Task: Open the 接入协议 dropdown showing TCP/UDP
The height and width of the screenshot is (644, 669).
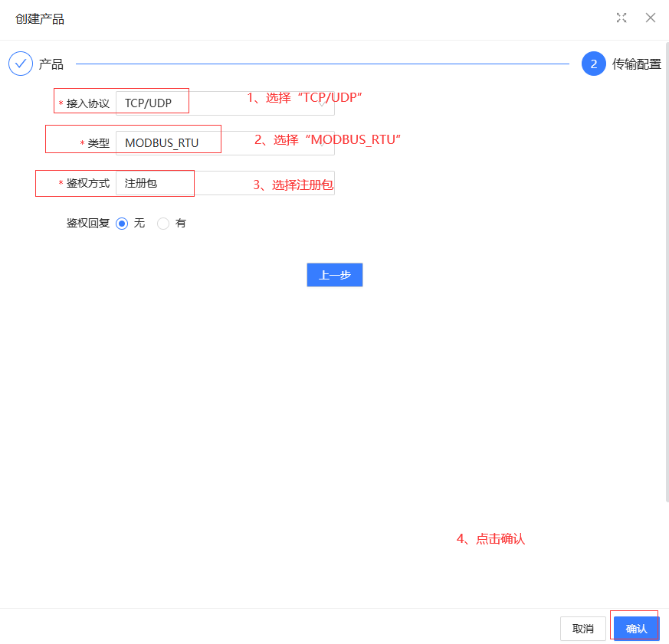Action: (x=225, y=103)
